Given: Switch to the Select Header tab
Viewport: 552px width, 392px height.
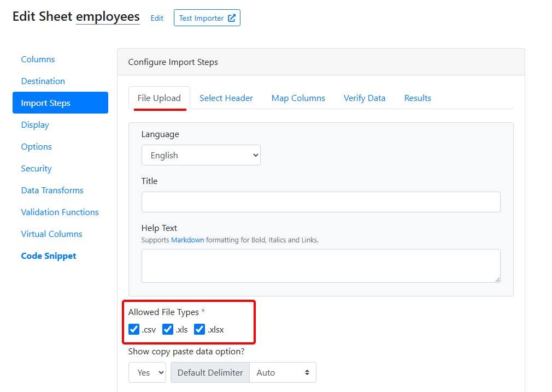Looking at the screenshot, I should [x=226, y=98].
